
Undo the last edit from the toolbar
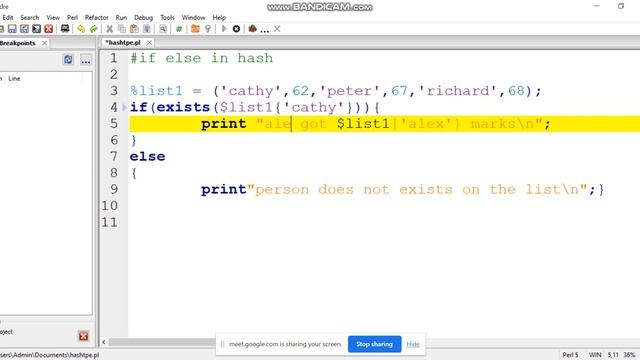pos(81,29)
